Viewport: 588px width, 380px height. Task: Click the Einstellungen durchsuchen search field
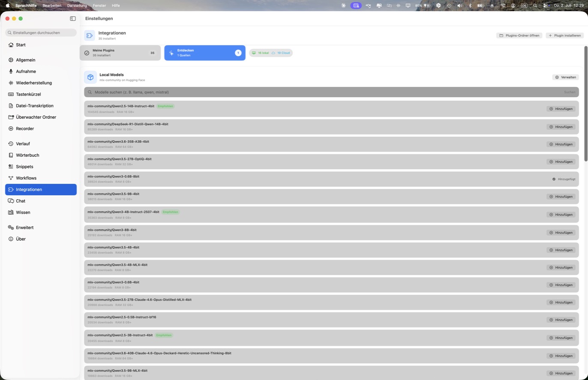(x=41, y=33)
